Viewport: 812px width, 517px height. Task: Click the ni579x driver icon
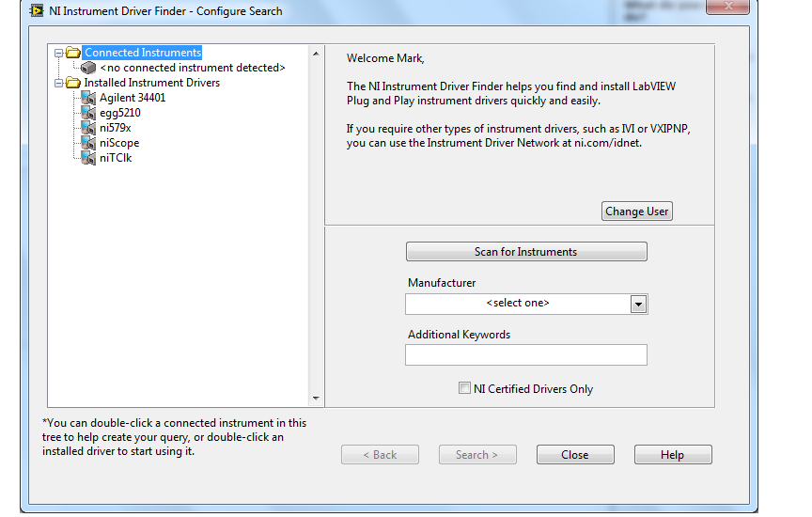pos(88,128)
